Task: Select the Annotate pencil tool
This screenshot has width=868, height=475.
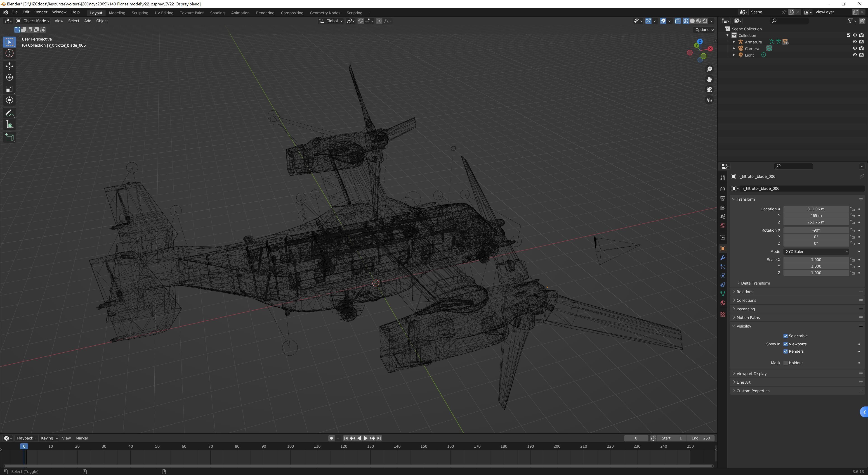Action: tap(9, 113)
